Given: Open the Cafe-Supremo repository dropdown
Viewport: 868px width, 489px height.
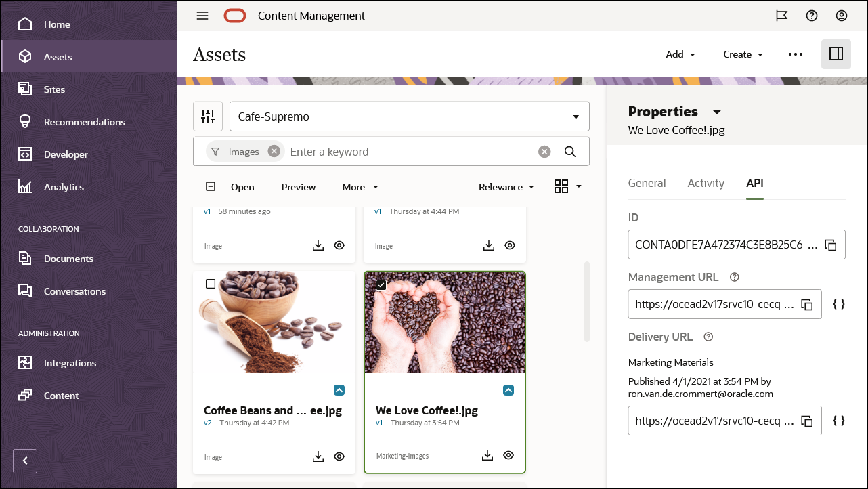Looking at the screenshot, I should click(410, 116).
